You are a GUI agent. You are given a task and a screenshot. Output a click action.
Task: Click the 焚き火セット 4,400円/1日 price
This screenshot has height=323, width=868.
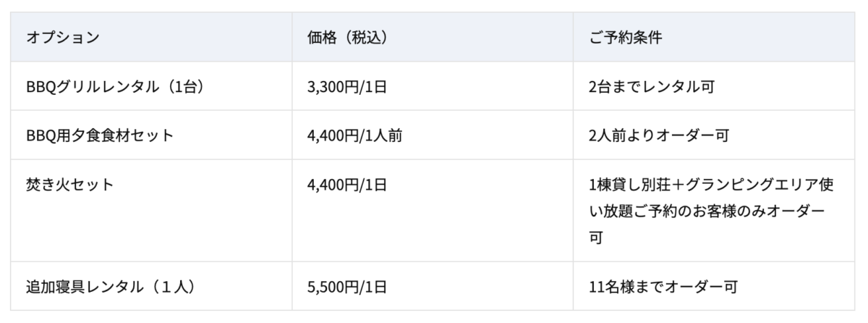(x=347, y=185)
